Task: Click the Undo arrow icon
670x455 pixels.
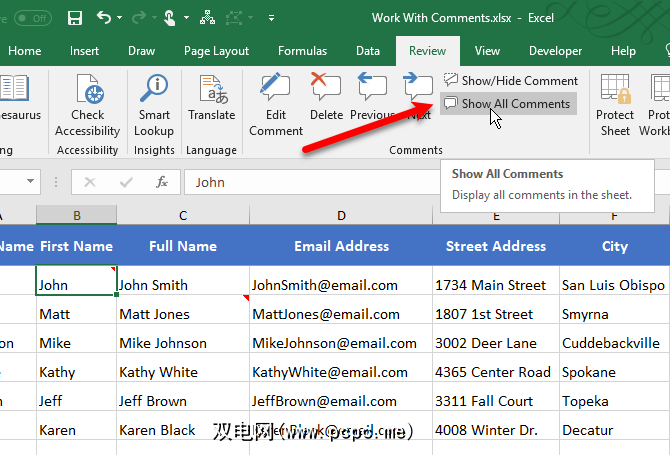Action: point(104,18)
